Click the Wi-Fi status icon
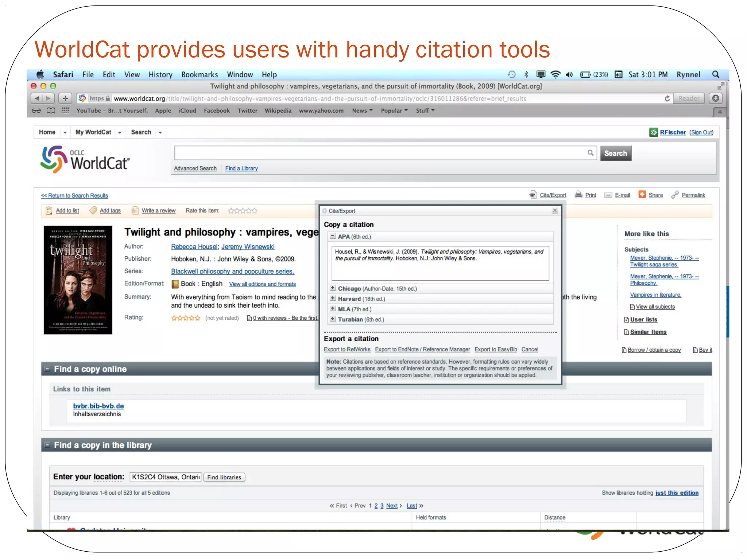The width and height of the screenshot is (747, 560). pyautogui.click(x=555, y=74)
